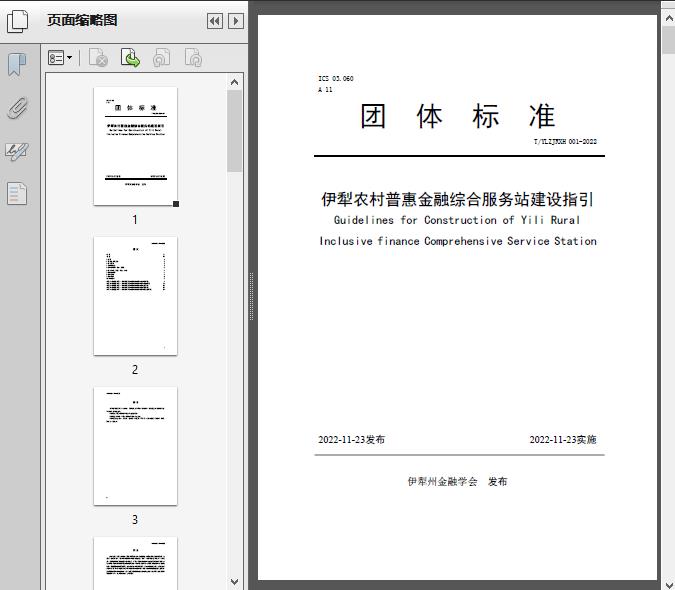675x590 pixels.
Task: Click 'Inclusive finance Comprehensive Service Station' line
Action: (458, 241)
